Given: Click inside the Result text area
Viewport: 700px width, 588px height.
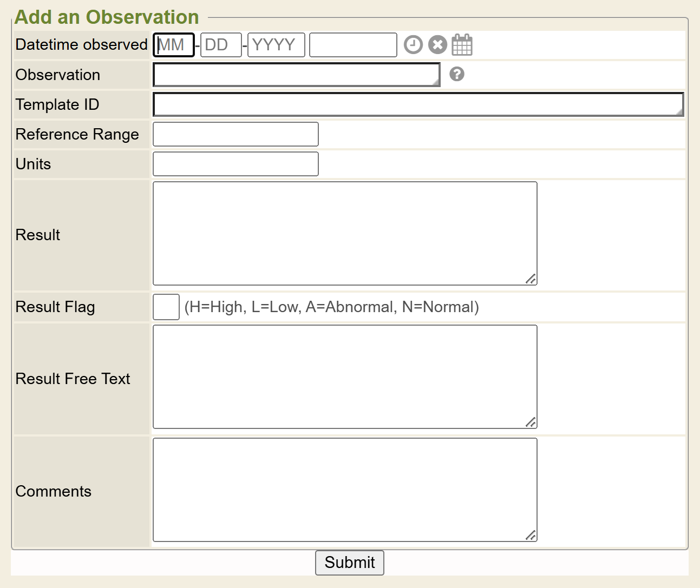Looking at the screenshot, I should [345, 233].
